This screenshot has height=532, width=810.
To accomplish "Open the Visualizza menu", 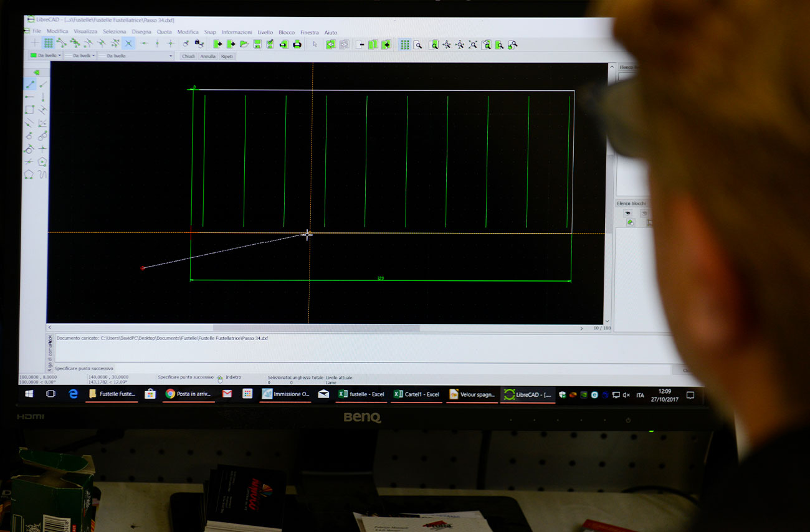I will [x=85, y=32].
